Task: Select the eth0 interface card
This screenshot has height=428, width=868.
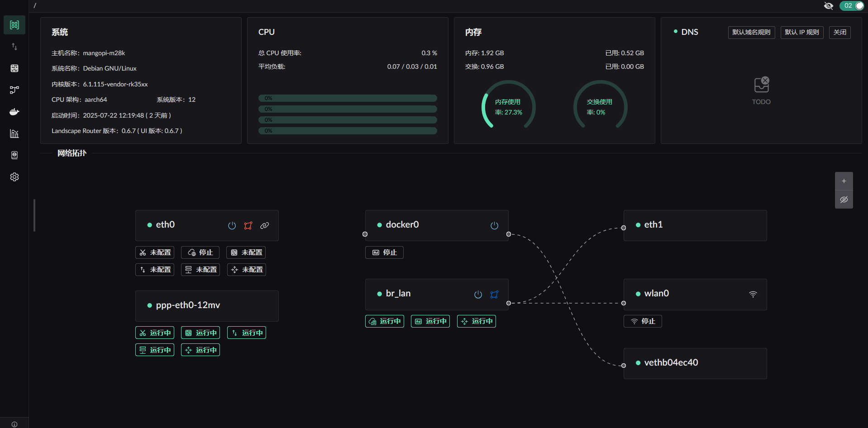Action: pyautogui.click(x=207, y=225)
